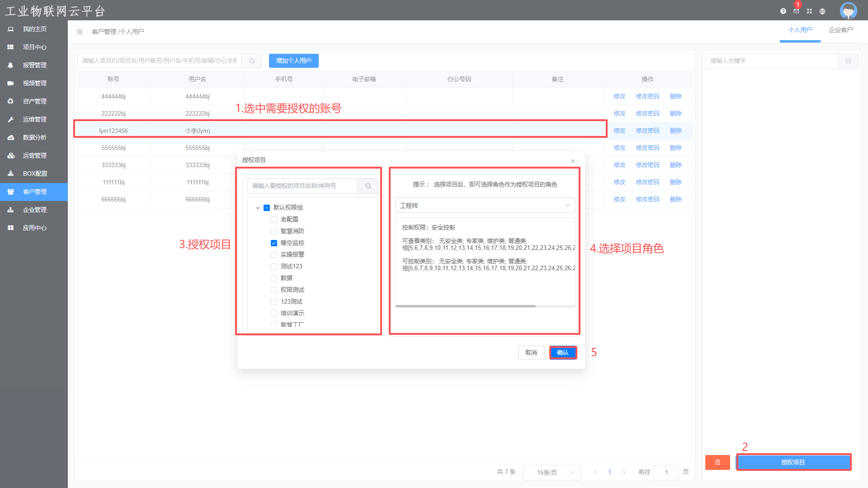Click the globe language icon
The image size is (868, 488).
tap(822, 11)
